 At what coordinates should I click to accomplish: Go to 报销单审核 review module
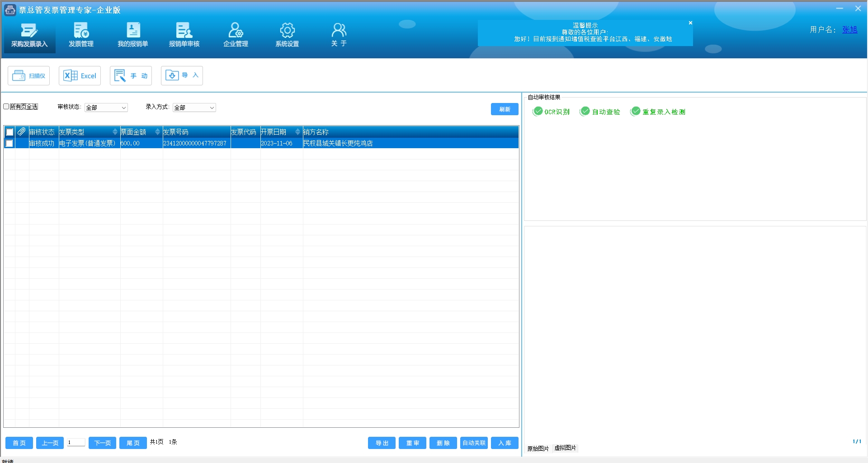pyautogui.click(x=184, y=35)
